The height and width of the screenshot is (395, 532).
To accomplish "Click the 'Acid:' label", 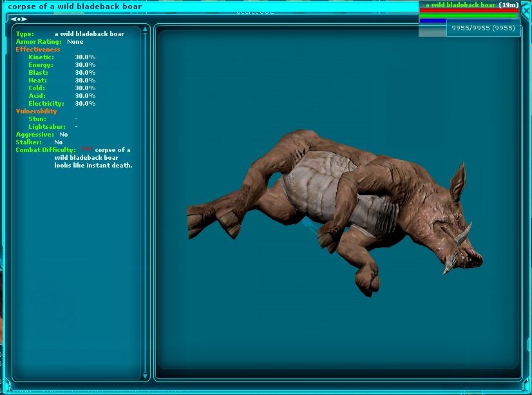I will 37,96.
